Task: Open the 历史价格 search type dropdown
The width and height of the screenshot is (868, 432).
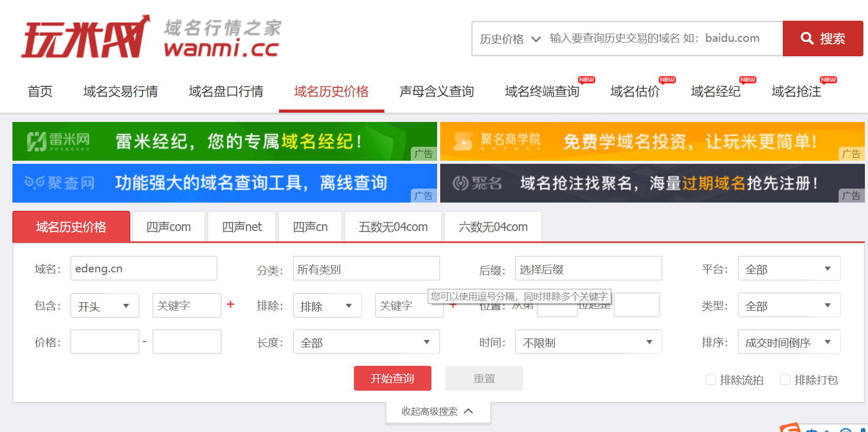Action: (510, 39)
